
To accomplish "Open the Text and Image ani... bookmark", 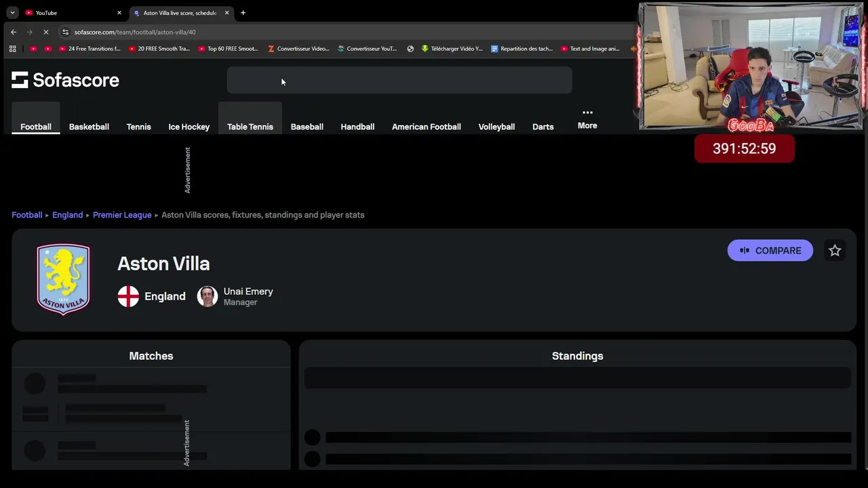I will (590, 49).
